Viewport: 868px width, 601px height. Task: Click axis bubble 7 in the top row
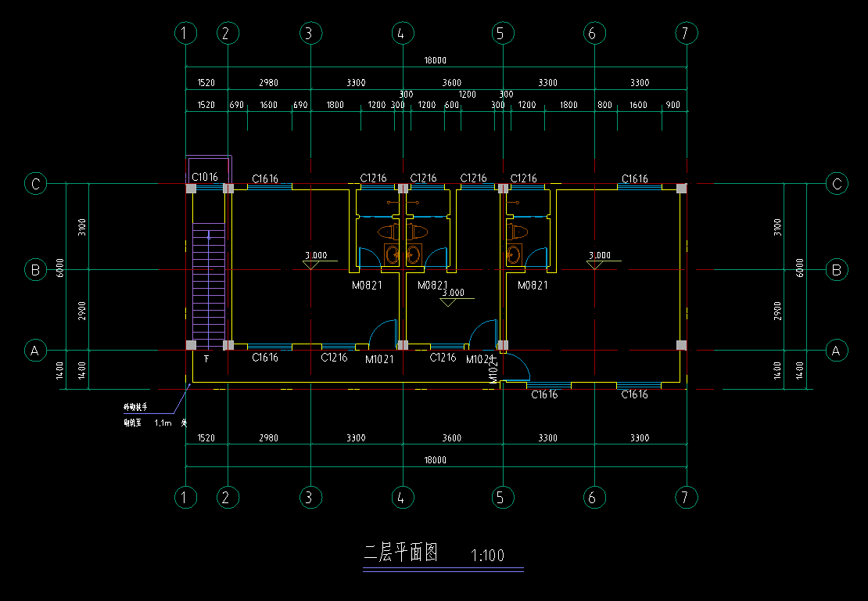[x=686, y=33]
